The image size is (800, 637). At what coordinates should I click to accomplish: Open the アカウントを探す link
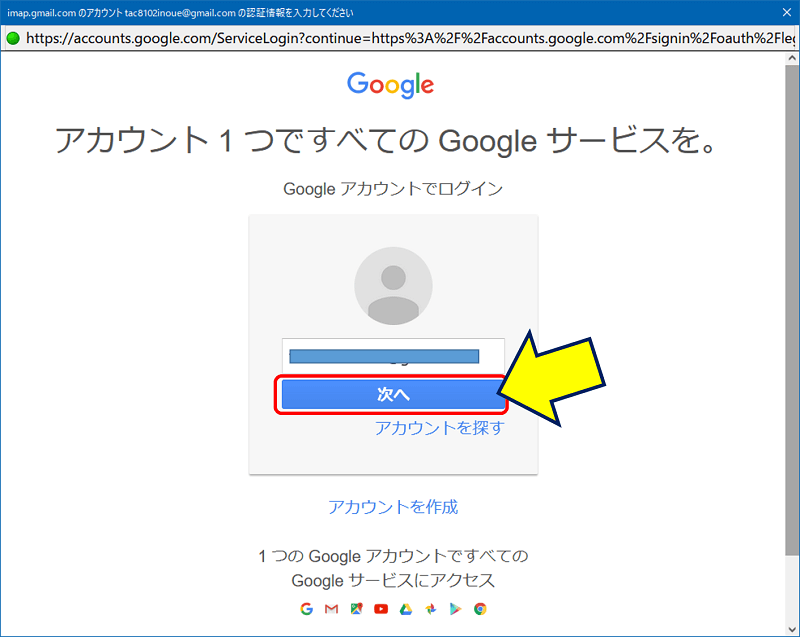(440, 427)
